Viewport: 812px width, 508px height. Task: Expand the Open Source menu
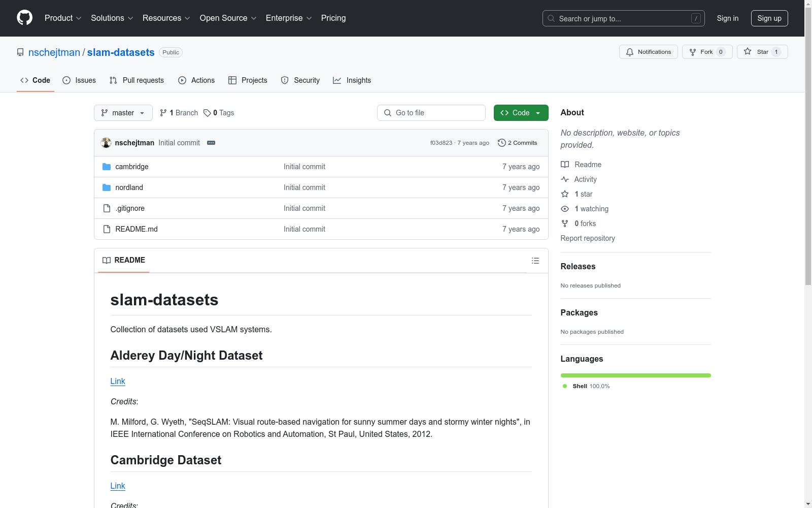[228, 18]
